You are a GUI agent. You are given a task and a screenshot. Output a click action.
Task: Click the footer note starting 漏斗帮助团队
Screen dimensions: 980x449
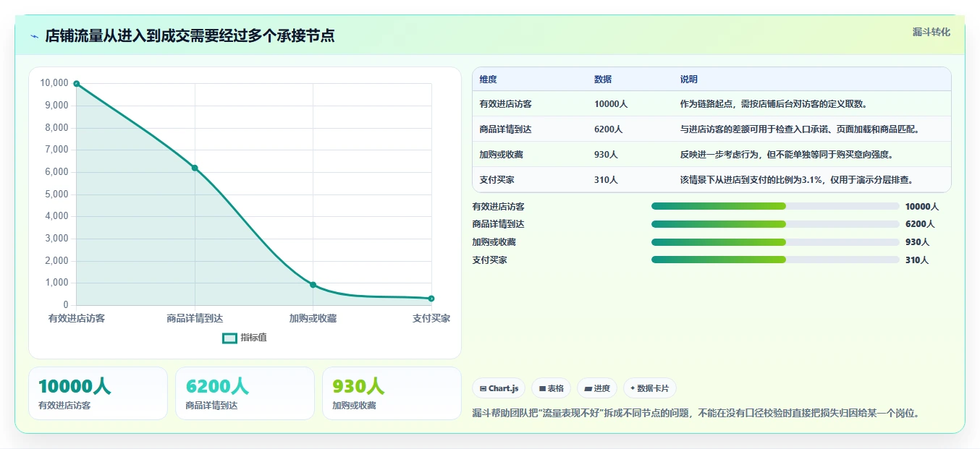coord(696,414)
